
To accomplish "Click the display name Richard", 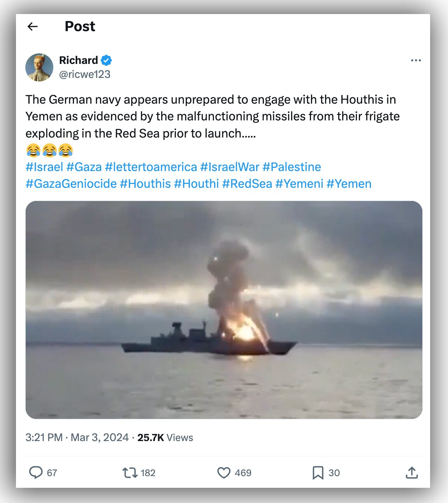I will click(79, 60).
